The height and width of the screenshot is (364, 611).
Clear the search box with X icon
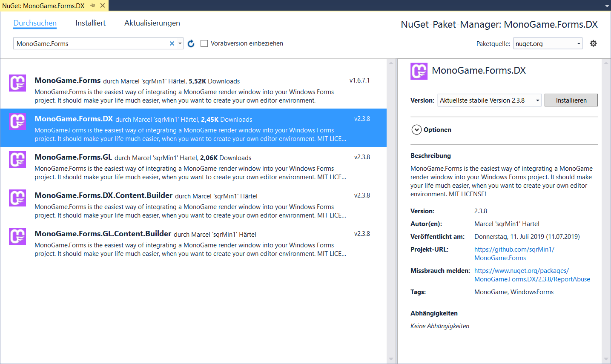[x=172, y=43]
